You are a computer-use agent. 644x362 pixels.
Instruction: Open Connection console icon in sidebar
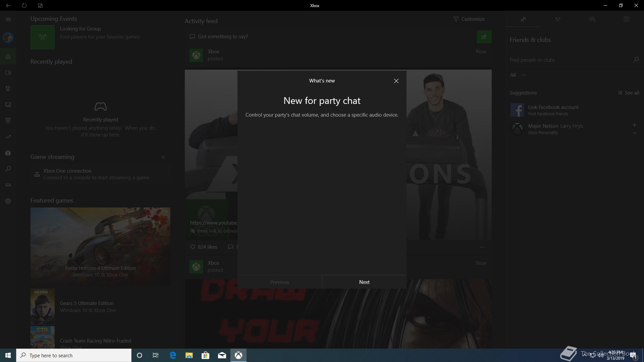(x=8, y=185)
